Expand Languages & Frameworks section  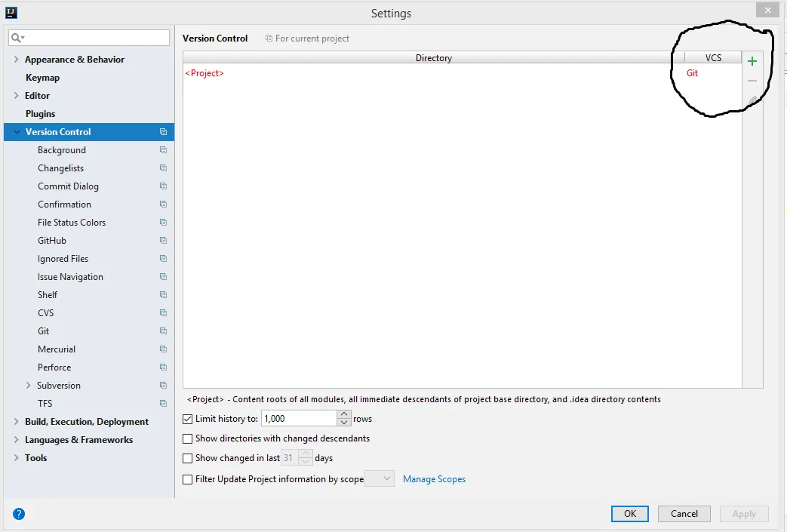(16, 440)
